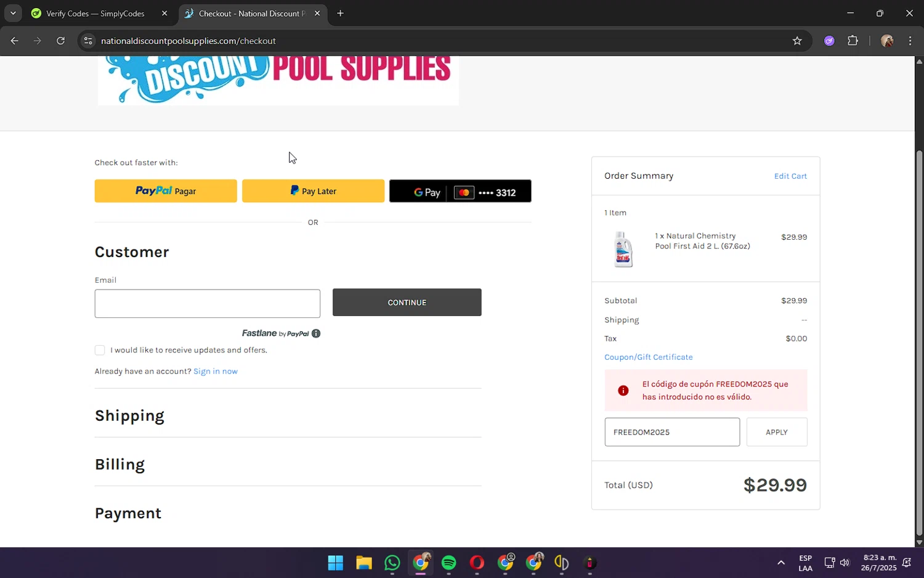Click the CONTINUE button

point(407,303)
